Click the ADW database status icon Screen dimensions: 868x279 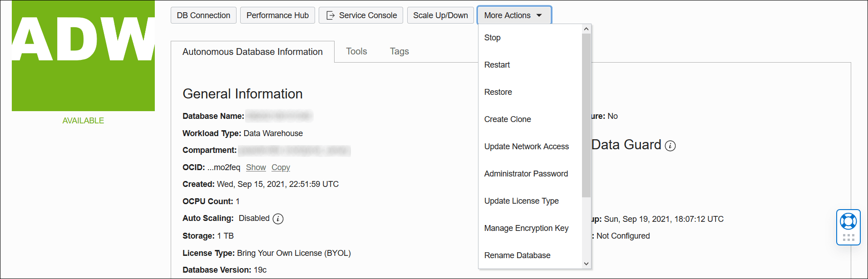[83, 56]
